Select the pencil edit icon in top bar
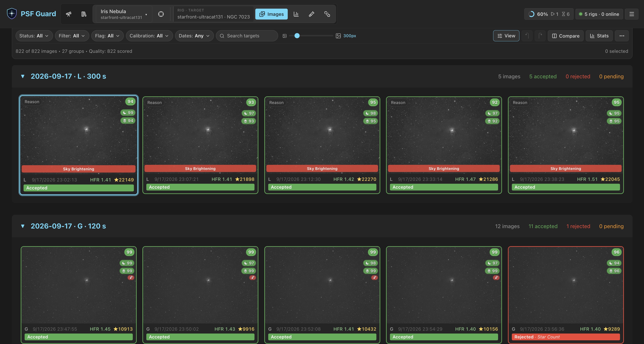 point(312,14)
